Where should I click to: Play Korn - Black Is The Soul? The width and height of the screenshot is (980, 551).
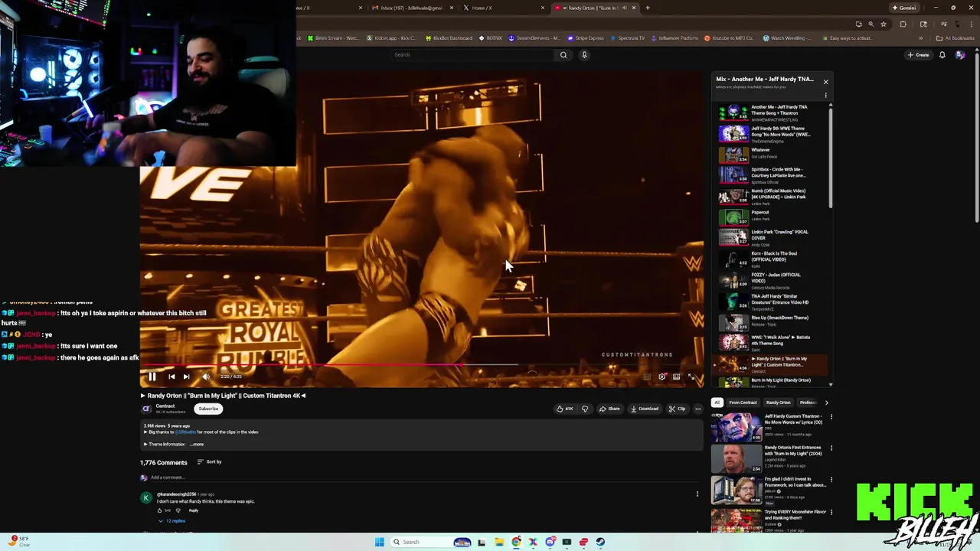[773, 259]
